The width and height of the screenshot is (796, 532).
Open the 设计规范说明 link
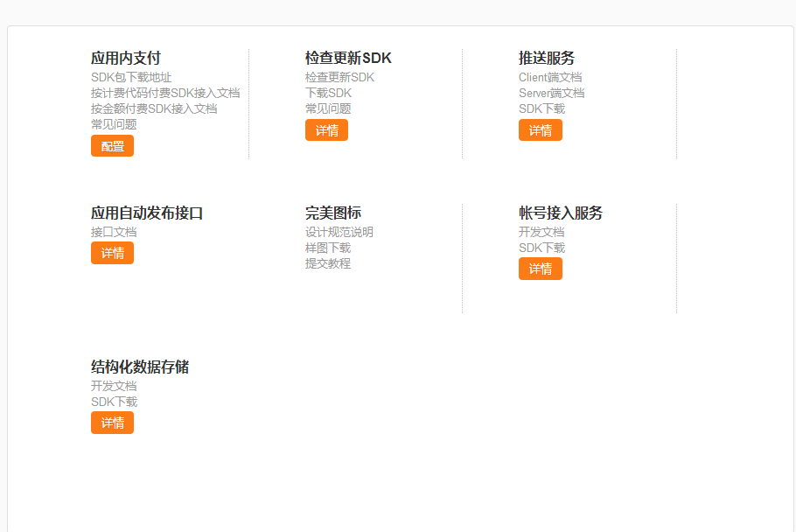(339, 233)
